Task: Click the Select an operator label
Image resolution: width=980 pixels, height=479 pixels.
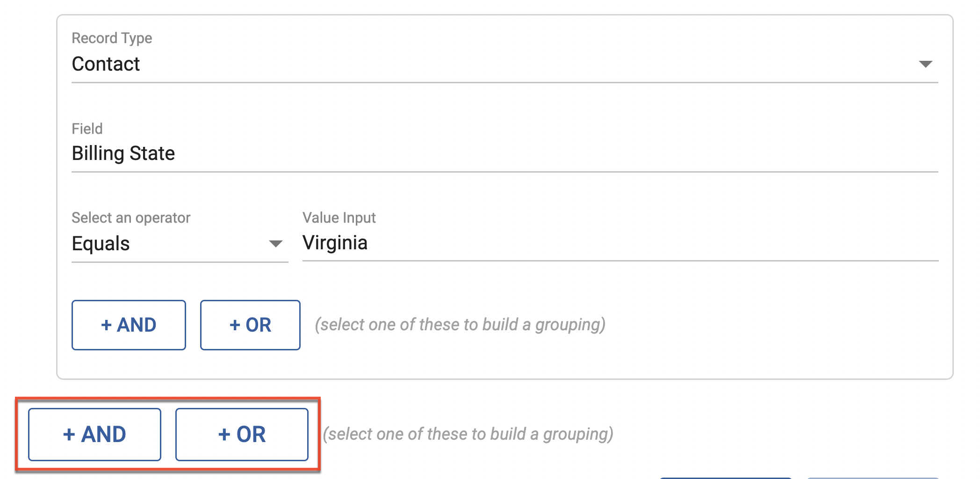Action: tap(131, 218)
